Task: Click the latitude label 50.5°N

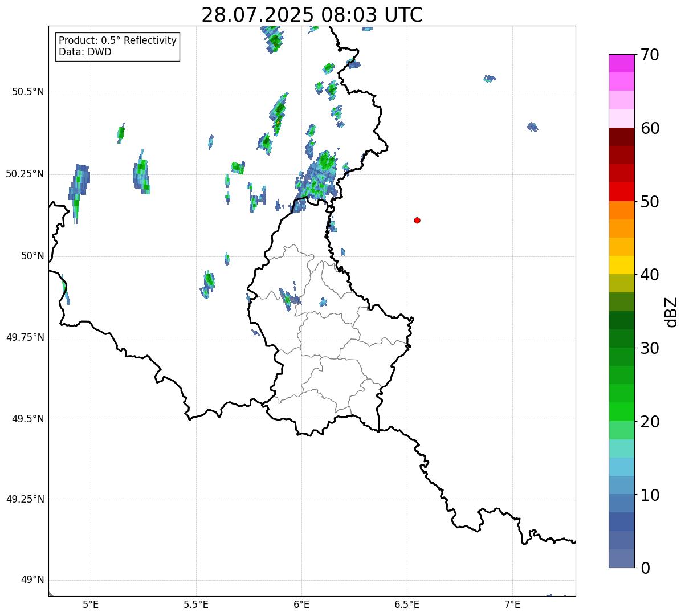Action: (x=28, y=92)
